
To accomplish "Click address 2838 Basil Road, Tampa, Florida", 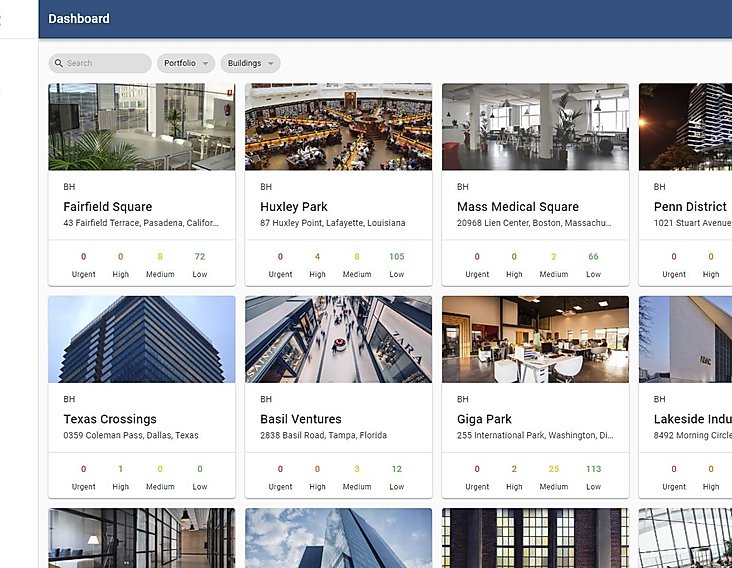I will 324,435.
